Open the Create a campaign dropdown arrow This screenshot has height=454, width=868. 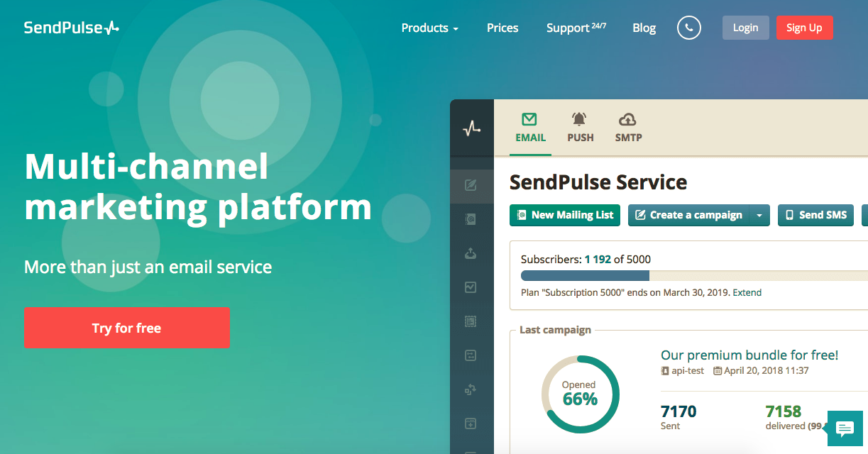coord(759,215)
